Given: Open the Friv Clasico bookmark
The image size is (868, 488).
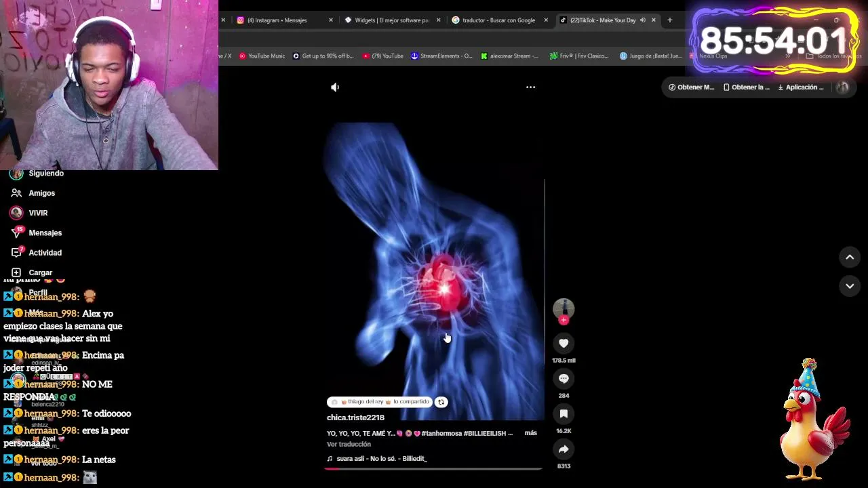Looking at the screenshot, I should (x=579, y=56).
